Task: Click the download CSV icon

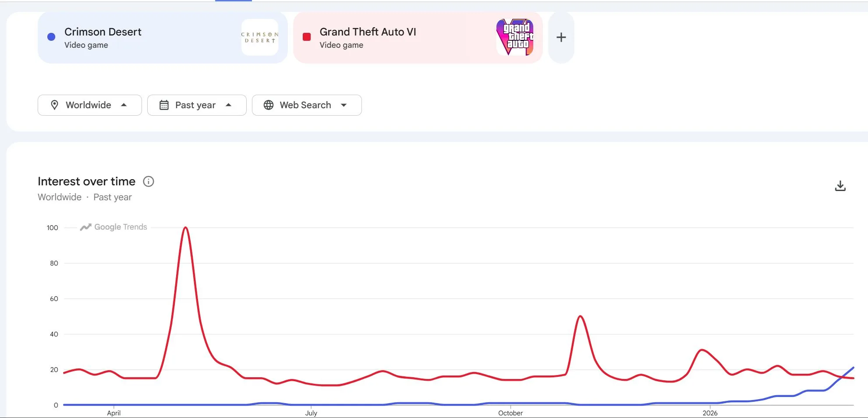Action: point(840,185)
